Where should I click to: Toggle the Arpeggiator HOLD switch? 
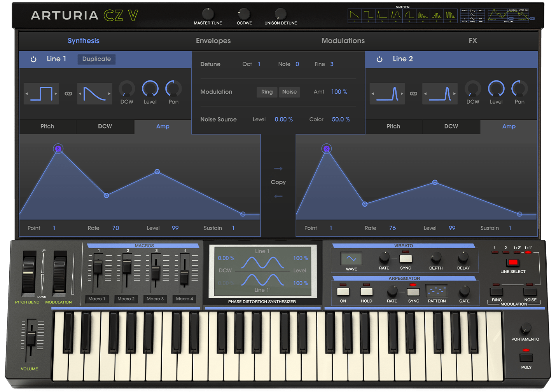coord(366,292)
